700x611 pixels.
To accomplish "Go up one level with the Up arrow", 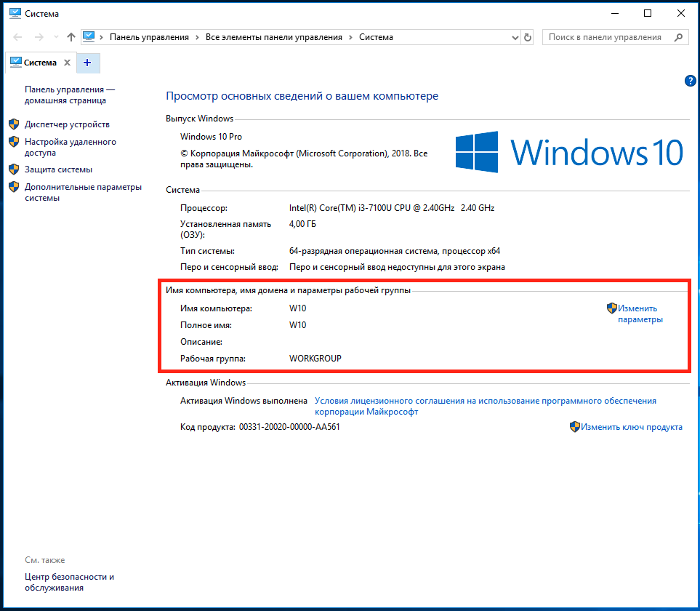I will pos(71,37).
